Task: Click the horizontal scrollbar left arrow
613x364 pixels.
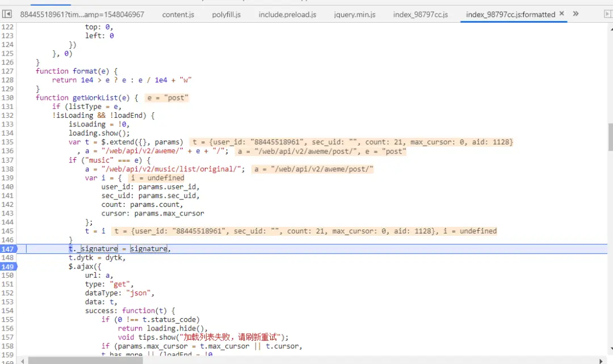Action: 23,361
